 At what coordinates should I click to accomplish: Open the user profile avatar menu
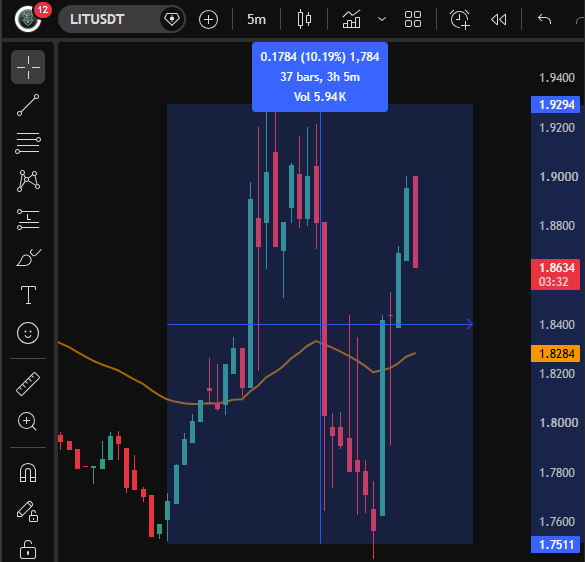click(x=27, y=19)
